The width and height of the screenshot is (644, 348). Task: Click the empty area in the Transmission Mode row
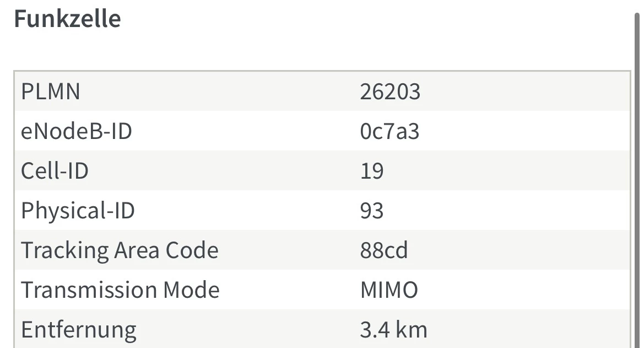coord(524,290)
